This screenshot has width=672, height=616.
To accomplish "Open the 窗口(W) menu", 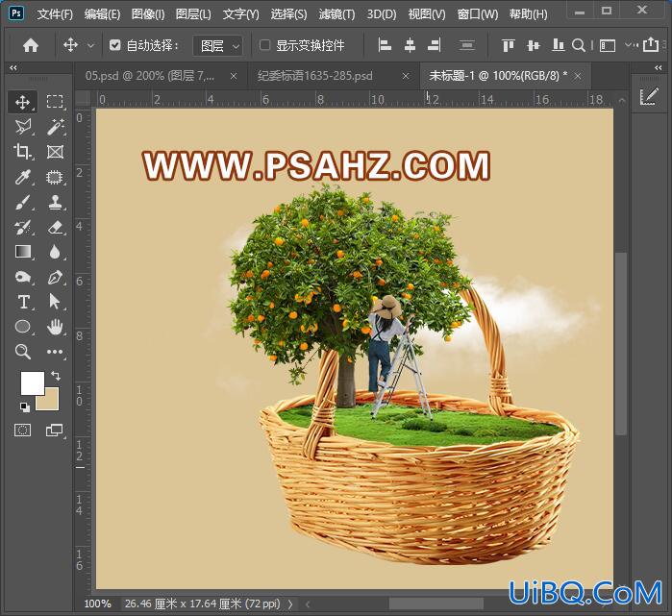I will point(478,14).
